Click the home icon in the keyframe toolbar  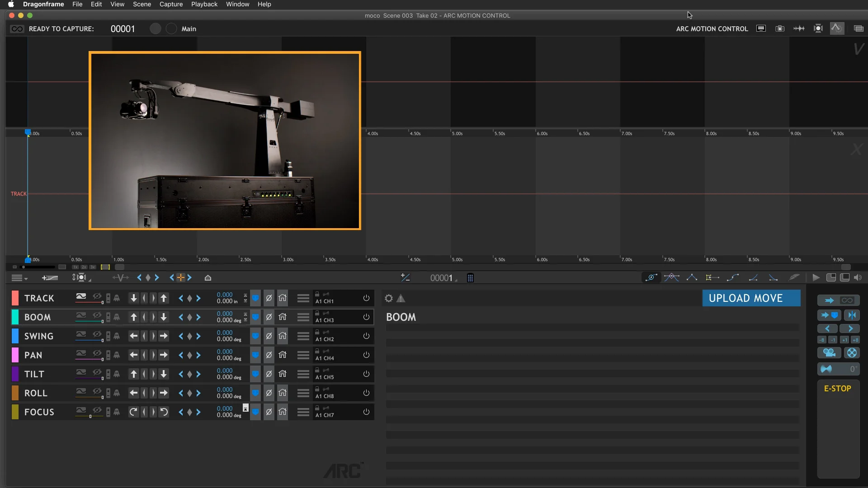tap(208, 278)
